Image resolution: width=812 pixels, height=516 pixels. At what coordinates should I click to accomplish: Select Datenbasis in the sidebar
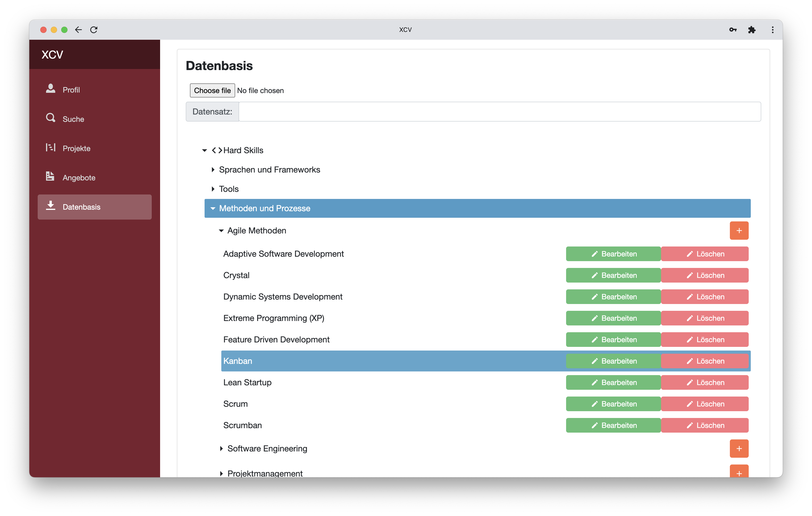point(94,207)
